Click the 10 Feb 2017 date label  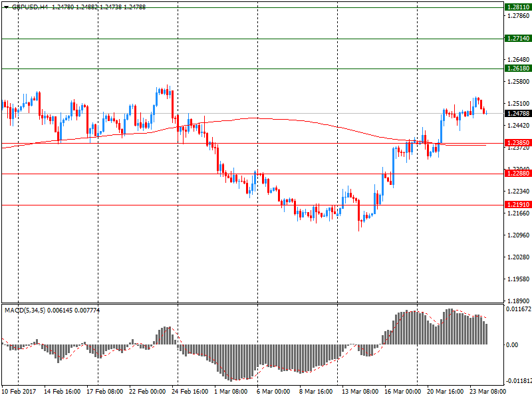coord(19,392)
